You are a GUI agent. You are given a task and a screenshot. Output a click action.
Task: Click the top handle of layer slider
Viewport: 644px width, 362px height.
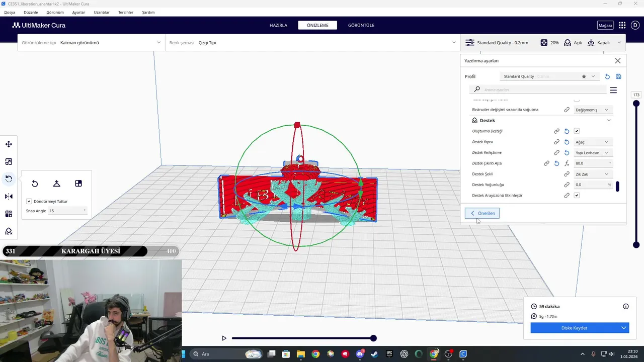click(636, 104)
